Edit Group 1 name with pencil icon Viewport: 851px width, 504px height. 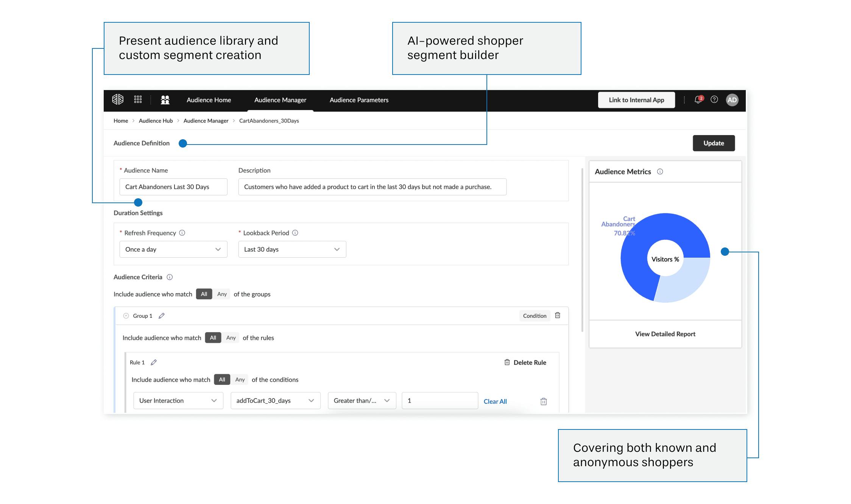click(x=162, y=316)
